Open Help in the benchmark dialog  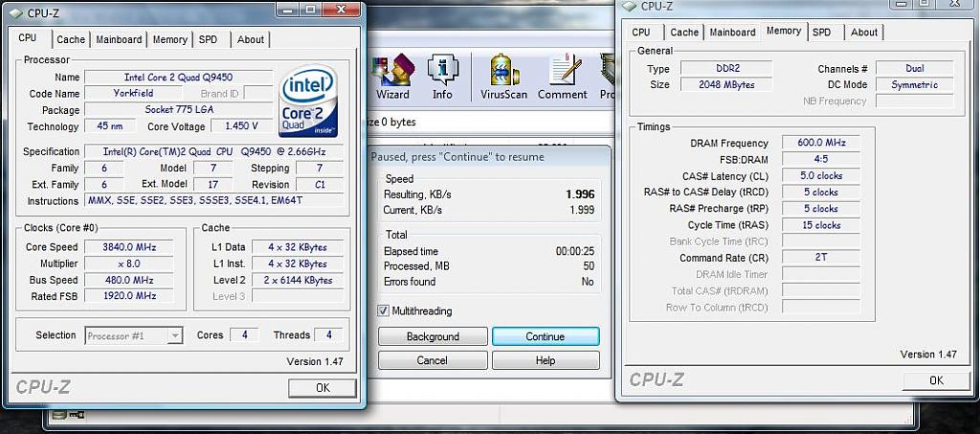click(x=545, y=360)
